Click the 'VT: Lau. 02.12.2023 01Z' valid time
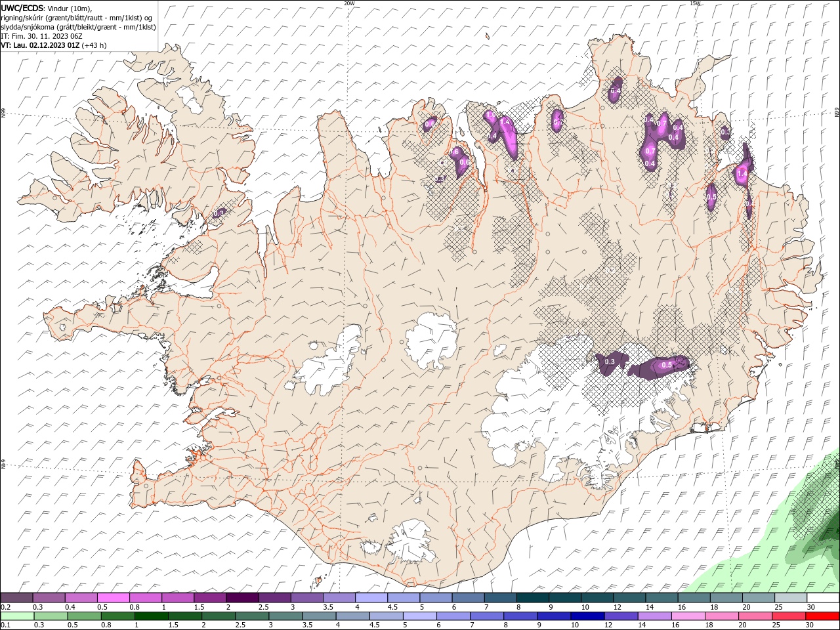The height and width of the screenshot is (630, 840). coord(41,45)
